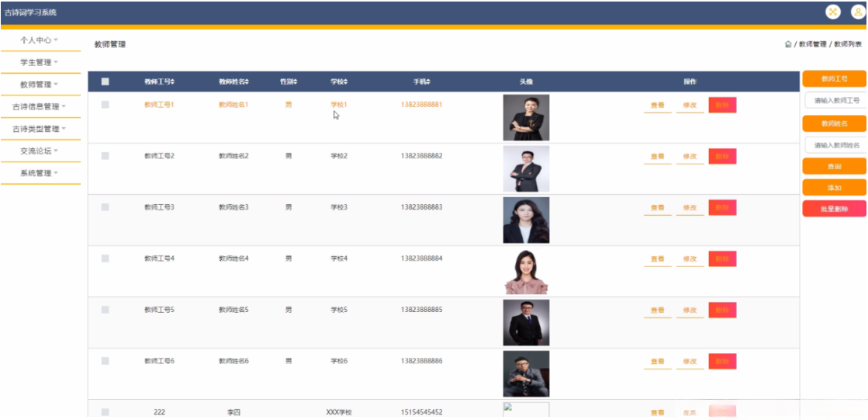868x420 pixels.
Task: Edit the 教师姓名4 row
Action: (x=690, y=259)
